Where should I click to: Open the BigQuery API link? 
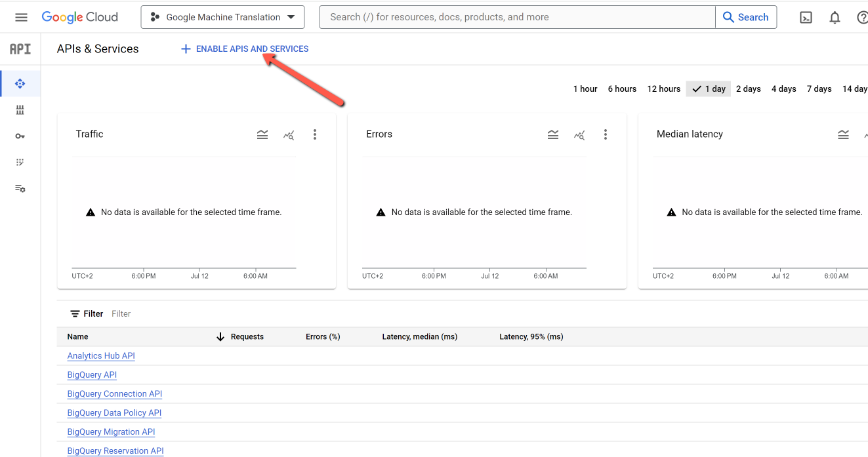point(92,375)
